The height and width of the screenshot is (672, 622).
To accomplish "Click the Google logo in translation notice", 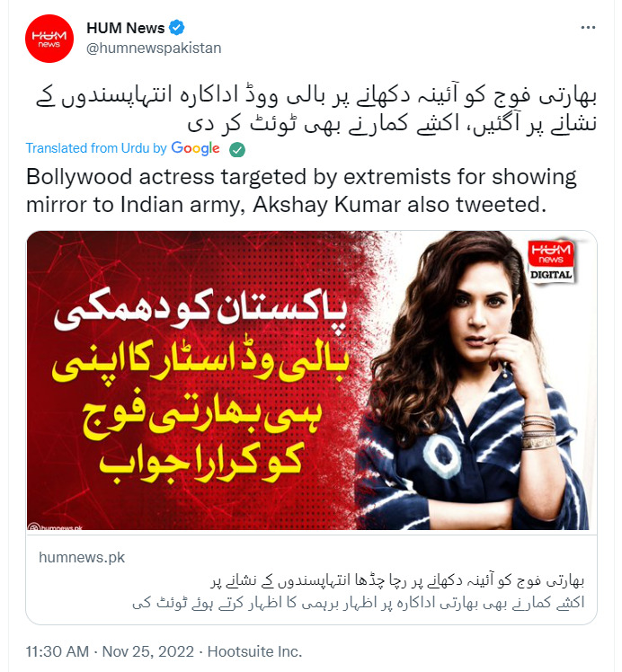I will [195, 148].
